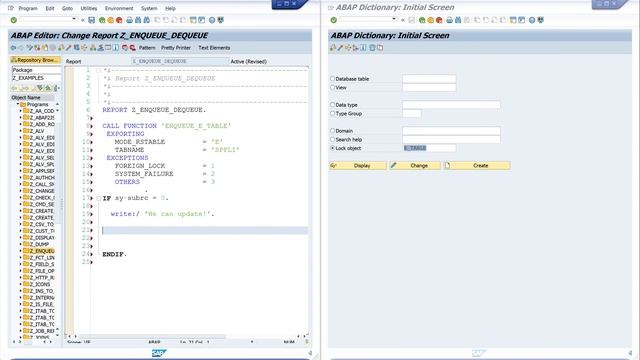Image resolution: width=640 pixels, height=360 pixels.
Task: Click the red Cancel icon in ABAP Editor
Action: pyautogui.click(x=119, y=20)
